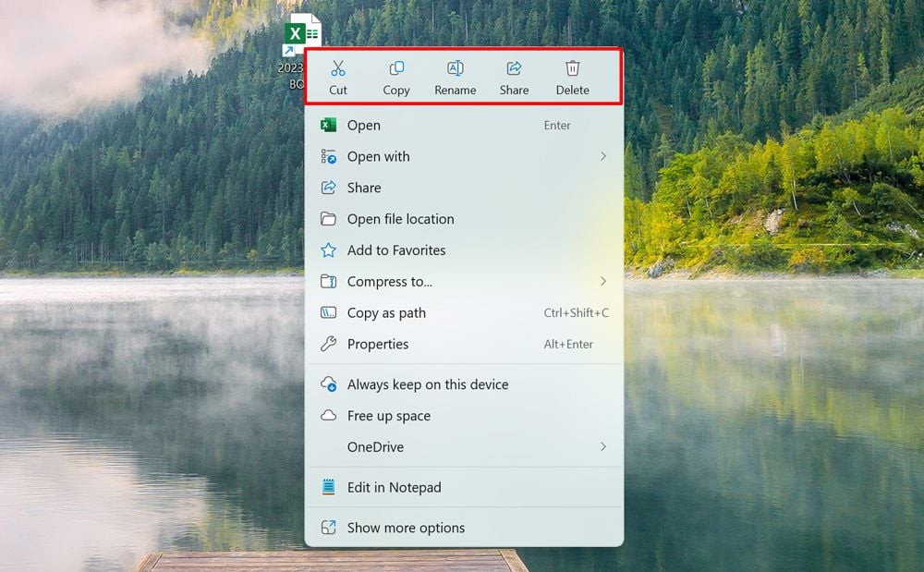The width and height of the screenshot is (924, 572).
Task: Click the Delete trash can icon
Action: (x=573, y=68)
